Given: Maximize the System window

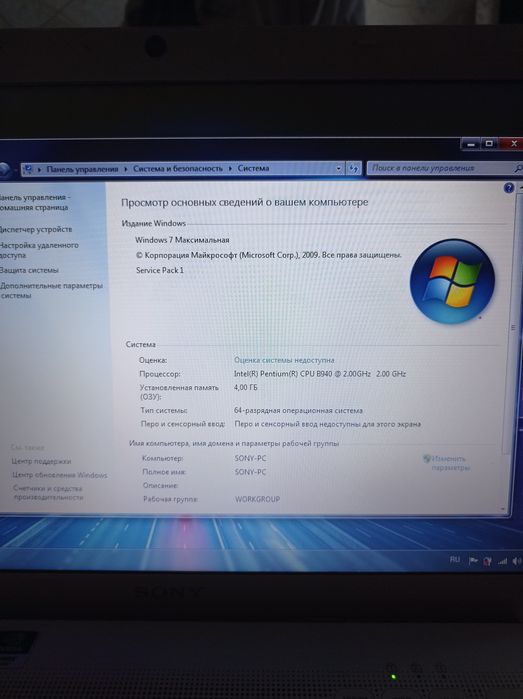Looking at the screenshot, I should pos(490,144).
